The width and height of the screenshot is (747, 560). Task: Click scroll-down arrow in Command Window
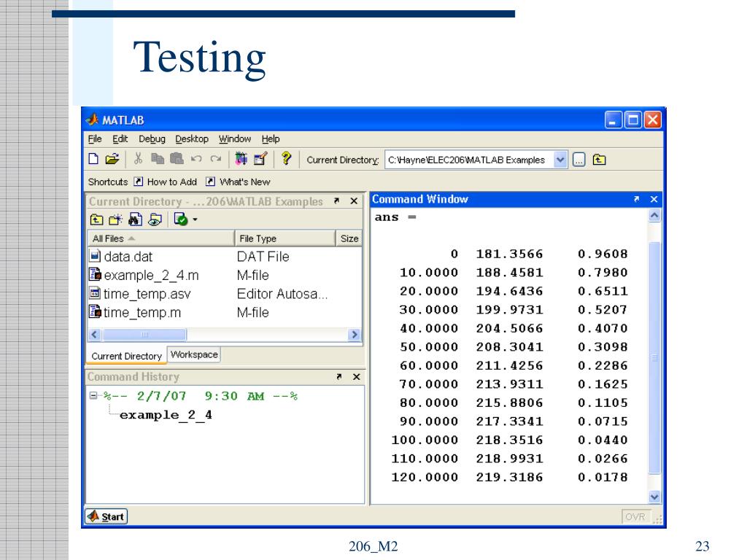coord(654,497)
